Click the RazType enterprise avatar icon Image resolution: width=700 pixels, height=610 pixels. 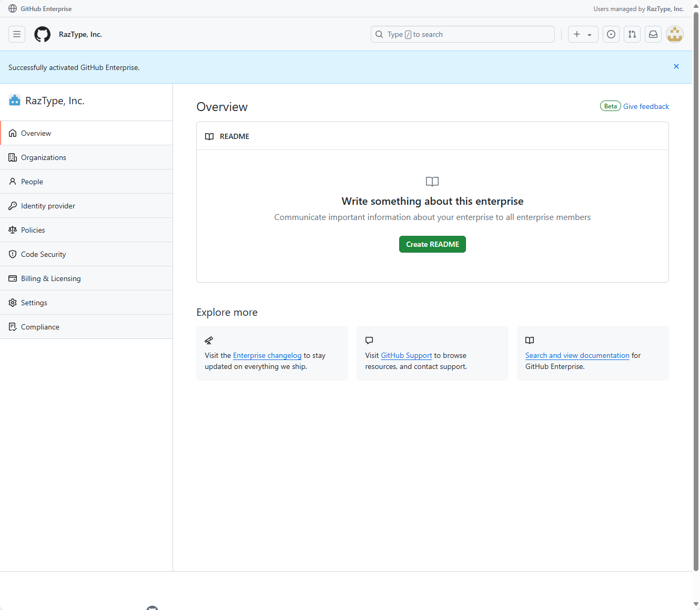point(15,101)
